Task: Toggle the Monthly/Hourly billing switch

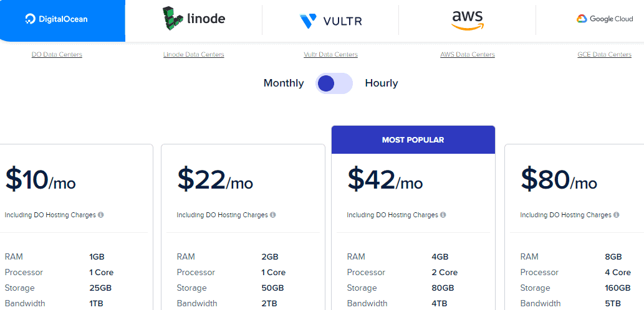Action: click(x=334, y=83)
